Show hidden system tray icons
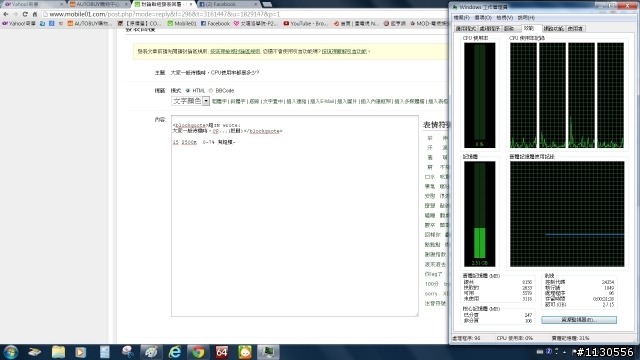640x360 pixels. (564, 352)
